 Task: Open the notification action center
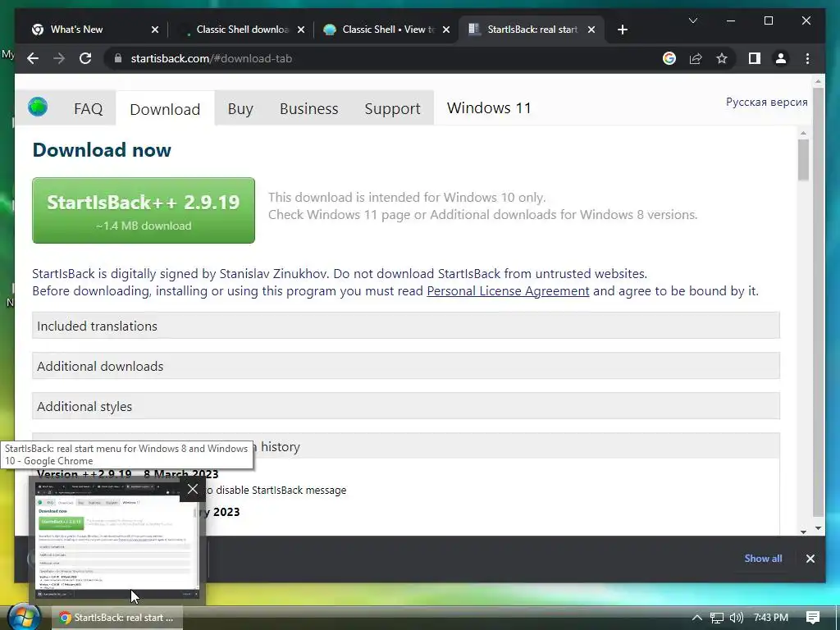coord(812,618)
